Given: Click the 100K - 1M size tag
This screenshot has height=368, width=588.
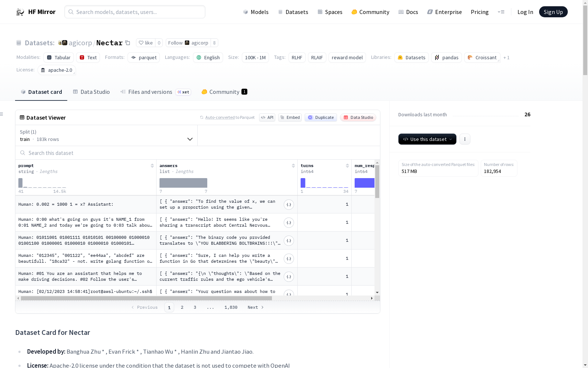Looking at the screenshot, I should click(x=255, y=57).
